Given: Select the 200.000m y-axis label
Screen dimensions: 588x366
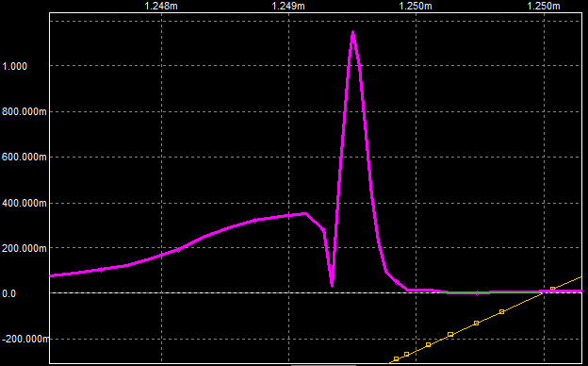Looking at the screenshot, I should point(24,248).
